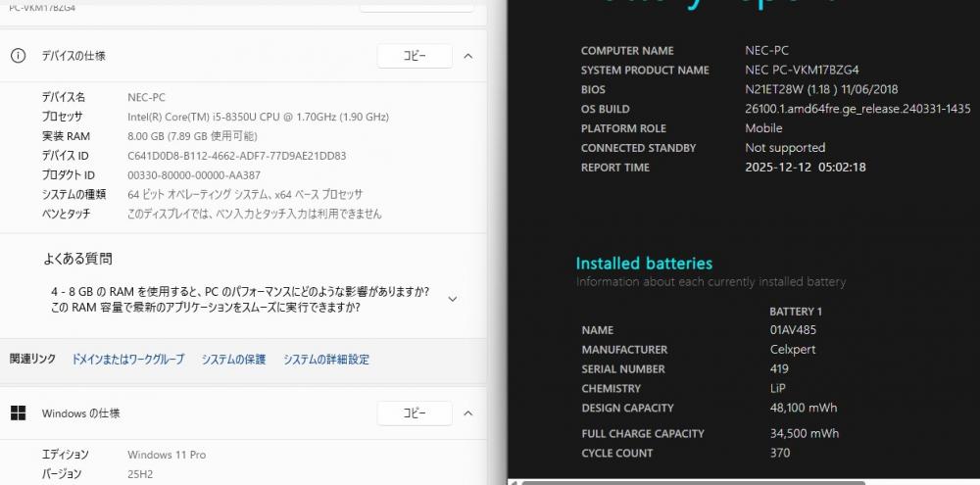This screenshot has width=980, height=485.
Task: Click the よくある質問 heading
Action: (78, 259)
